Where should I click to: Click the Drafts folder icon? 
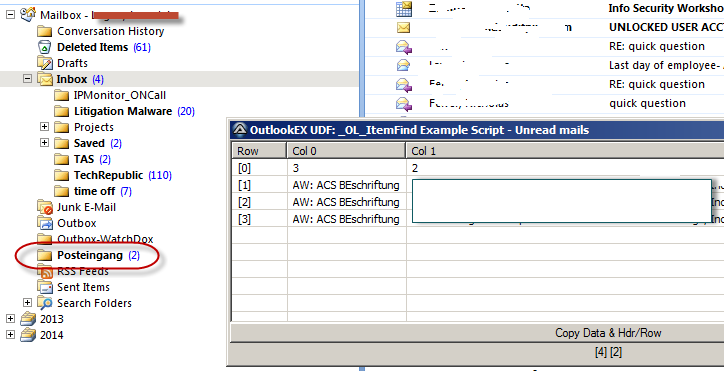45,63
